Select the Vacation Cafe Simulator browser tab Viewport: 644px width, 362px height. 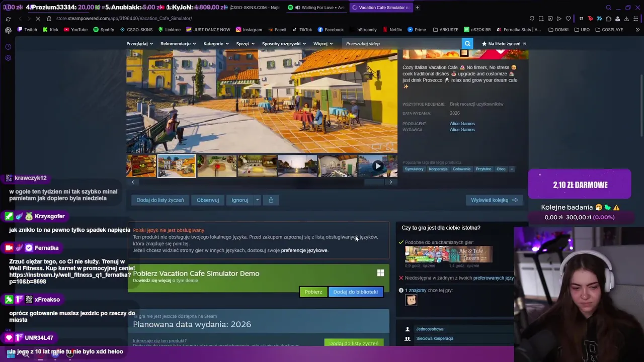[x=381, y=8]
